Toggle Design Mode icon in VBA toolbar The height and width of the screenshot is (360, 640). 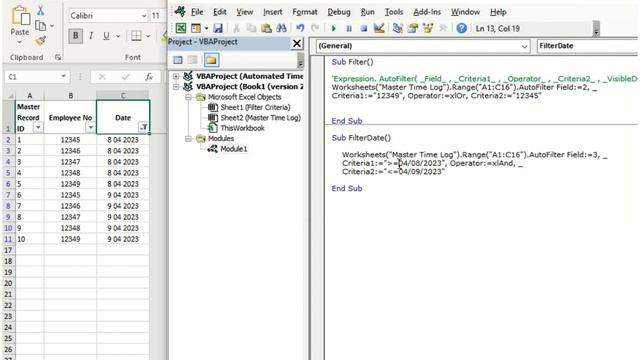[379, 28]
